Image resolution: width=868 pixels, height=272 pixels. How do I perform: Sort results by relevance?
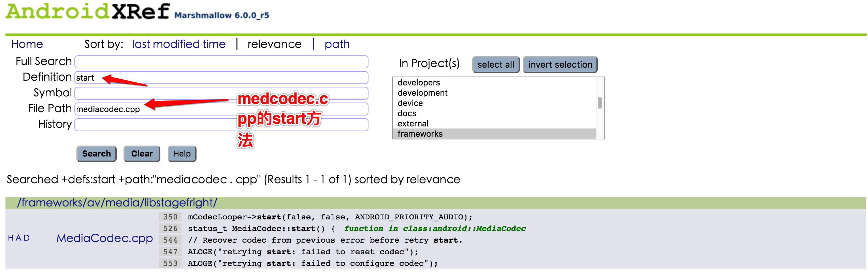click(x=274, y=44)
